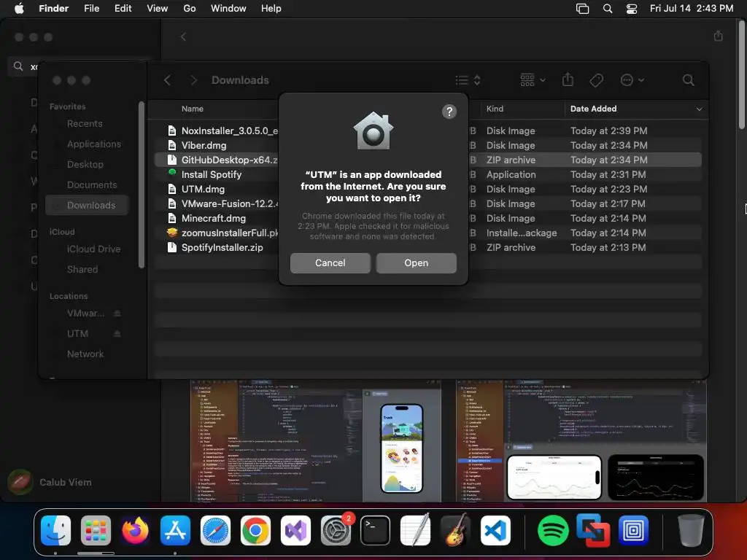
Task: Launch Google Chrome from Dock
Action: (255, 531)
